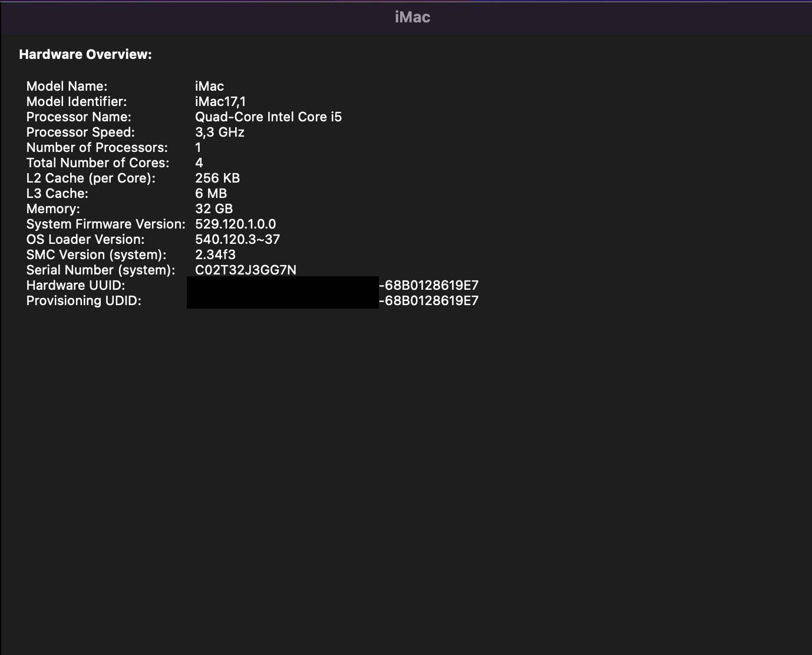Select the Number of Processors value 1

coord(198,147)
